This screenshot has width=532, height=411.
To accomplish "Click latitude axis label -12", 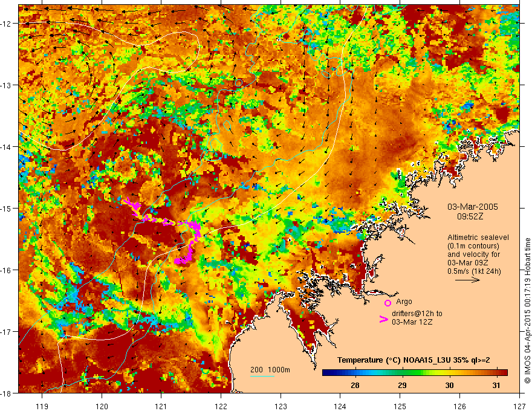I will (x=7, y=24).
